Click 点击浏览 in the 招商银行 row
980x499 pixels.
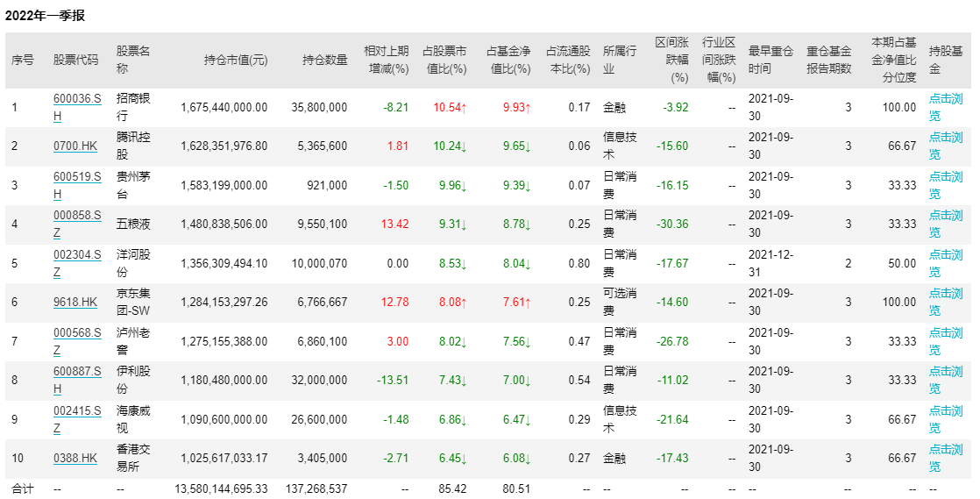point(946,108)
